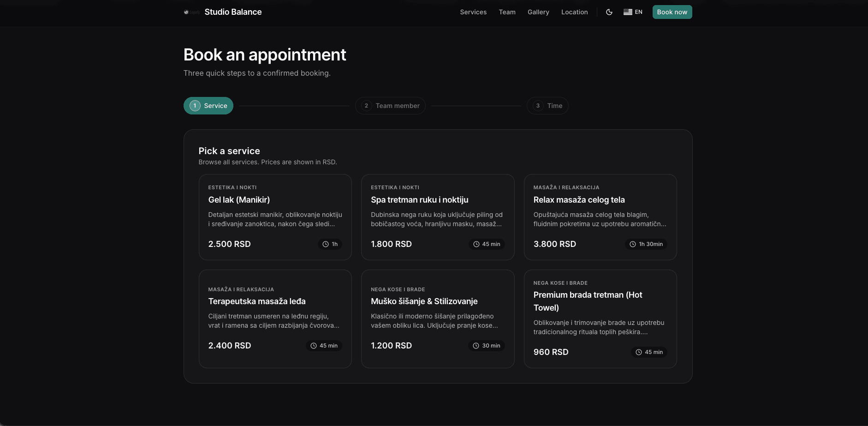This screenshot has height=426, width=868.
Task: Click the clock icon on 30 min badge
Action: click(x=476, y=346)
